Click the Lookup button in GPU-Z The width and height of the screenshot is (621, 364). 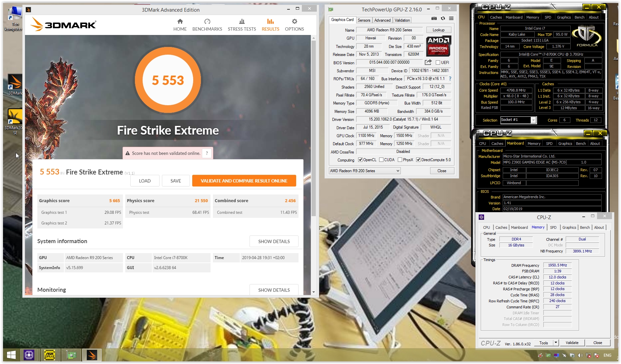point(438,30)
